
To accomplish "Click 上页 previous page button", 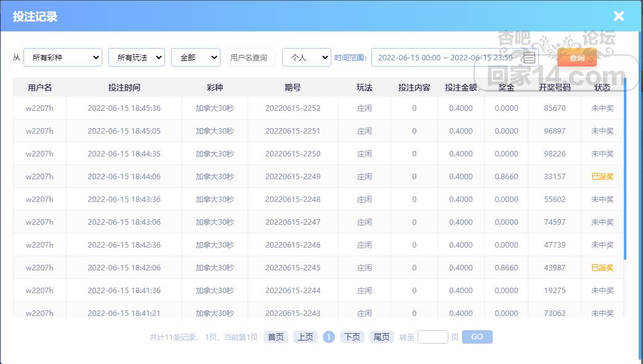I will (x=305, y=337).
